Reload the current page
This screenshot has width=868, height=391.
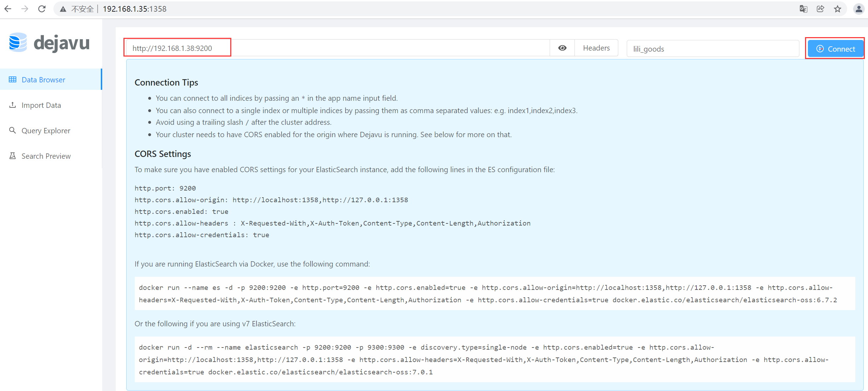(x=42, y=9)
